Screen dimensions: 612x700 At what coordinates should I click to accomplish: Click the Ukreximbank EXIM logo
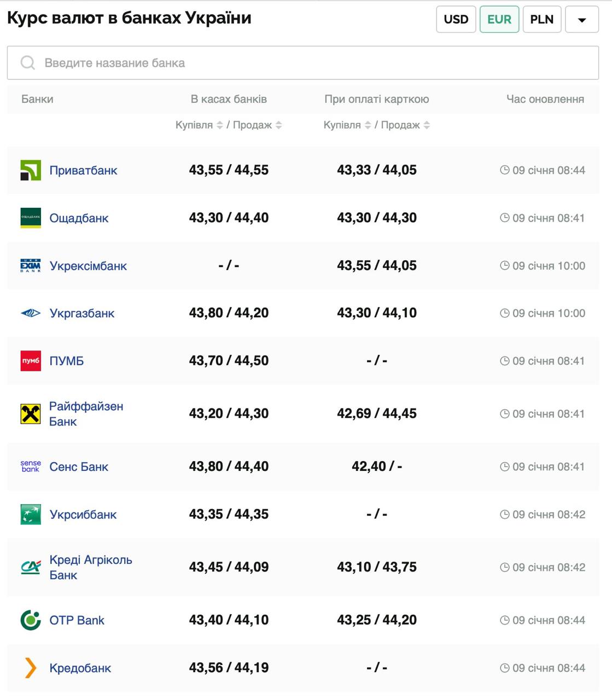(31, 266)
